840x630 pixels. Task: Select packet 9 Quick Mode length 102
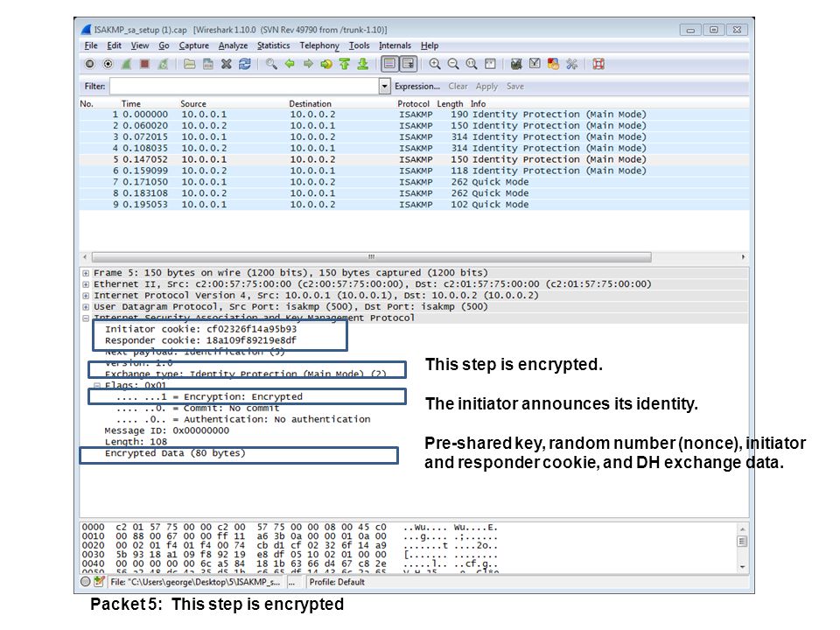[414, 205]
